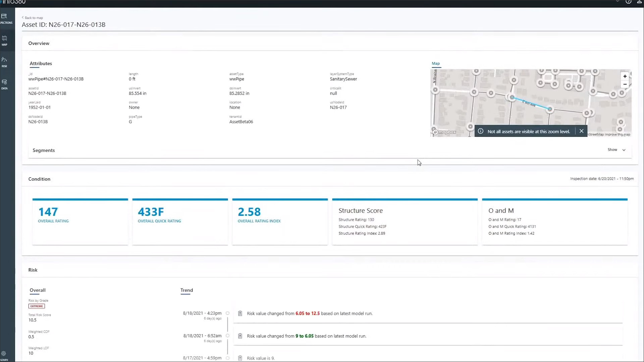Click the pipeType value G
This screenshot has width=644, height=362.
(130, 122)
